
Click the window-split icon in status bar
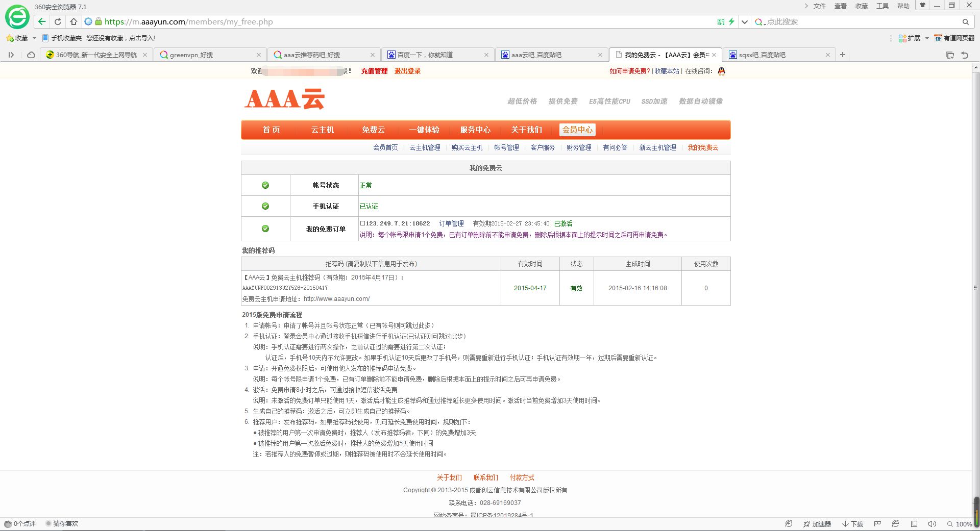click(x=914, y=524)
